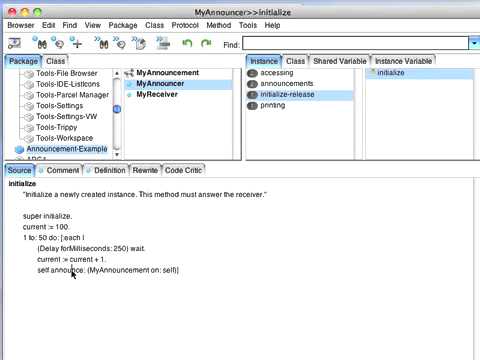Switch to the Comment tab
Image resolution: width=480 pixels, height=360 pixels.
[59, 170]
